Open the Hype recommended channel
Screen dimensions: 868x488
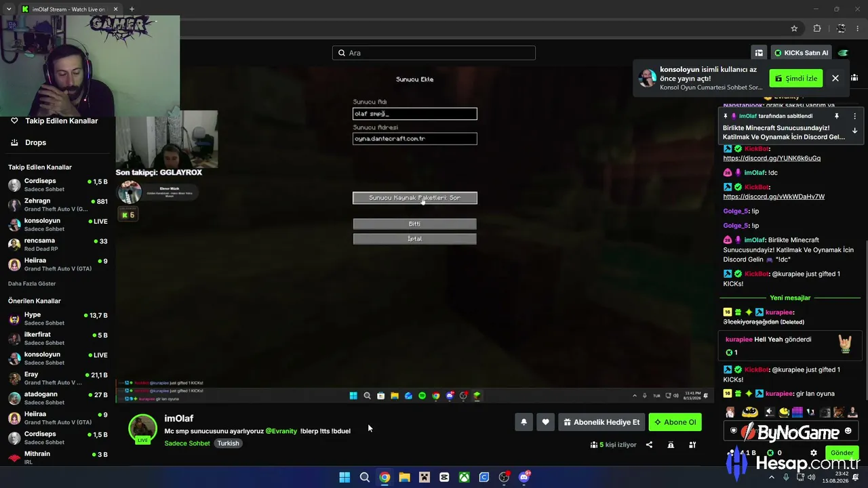point(58,319)
